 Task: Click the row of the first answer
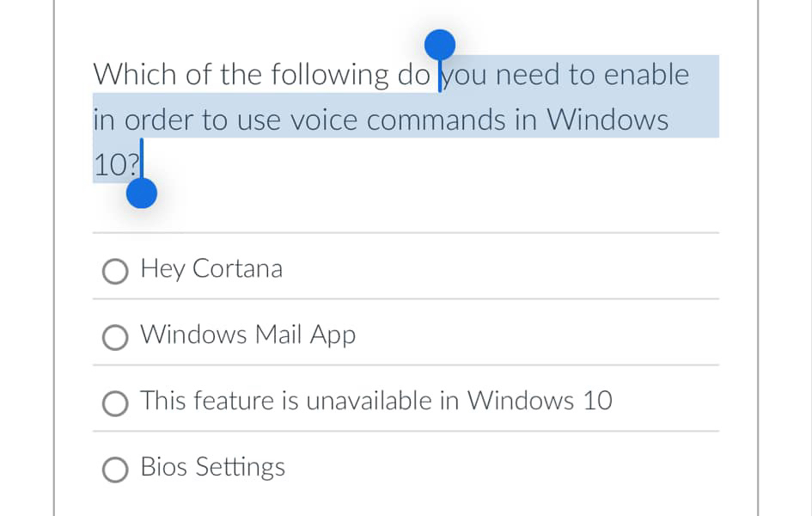tap(404, 269)
